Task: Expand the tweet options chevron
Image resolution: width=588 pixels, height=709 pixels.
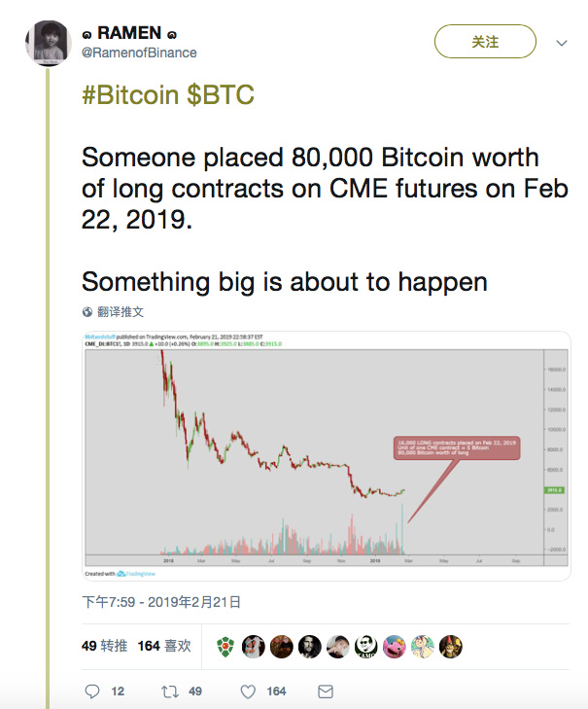Action: (x=562, y=43)
